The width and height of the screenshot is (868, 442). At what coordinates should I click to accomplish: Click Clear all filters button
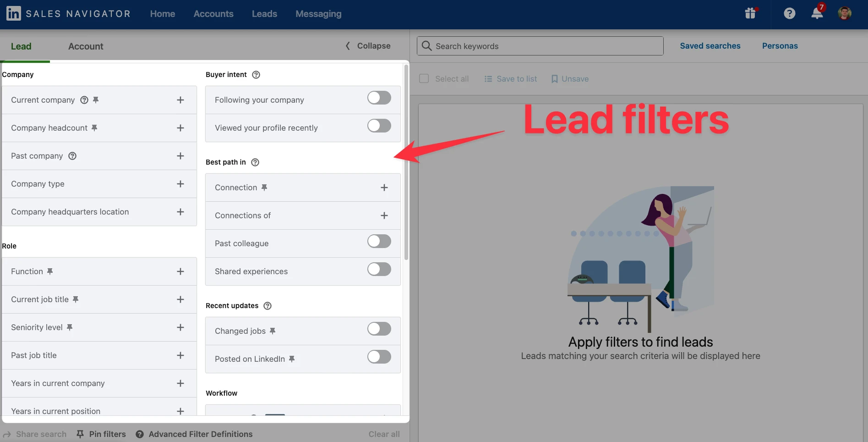384,434
